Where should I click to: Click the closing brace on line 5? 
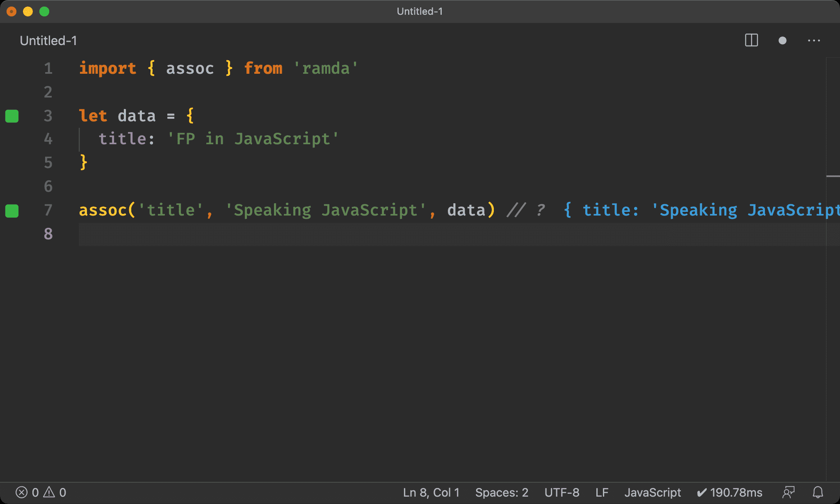tap(84, 162)
